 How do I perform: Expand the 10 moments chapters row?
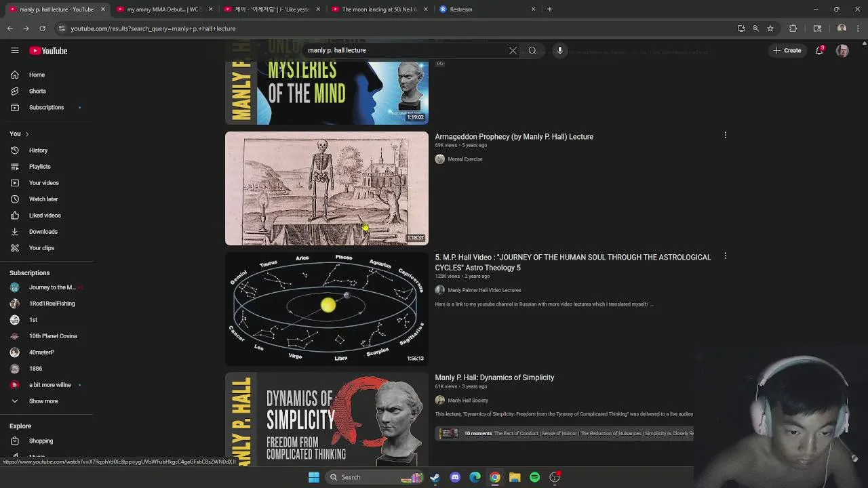[x=564, y=433]
